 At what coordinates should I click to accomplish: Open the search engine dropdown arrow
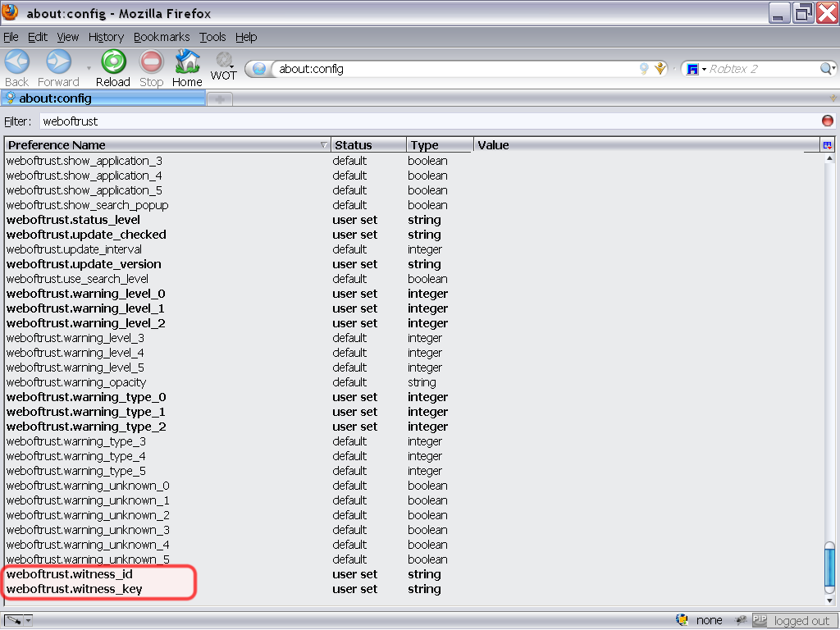point(704,69)
